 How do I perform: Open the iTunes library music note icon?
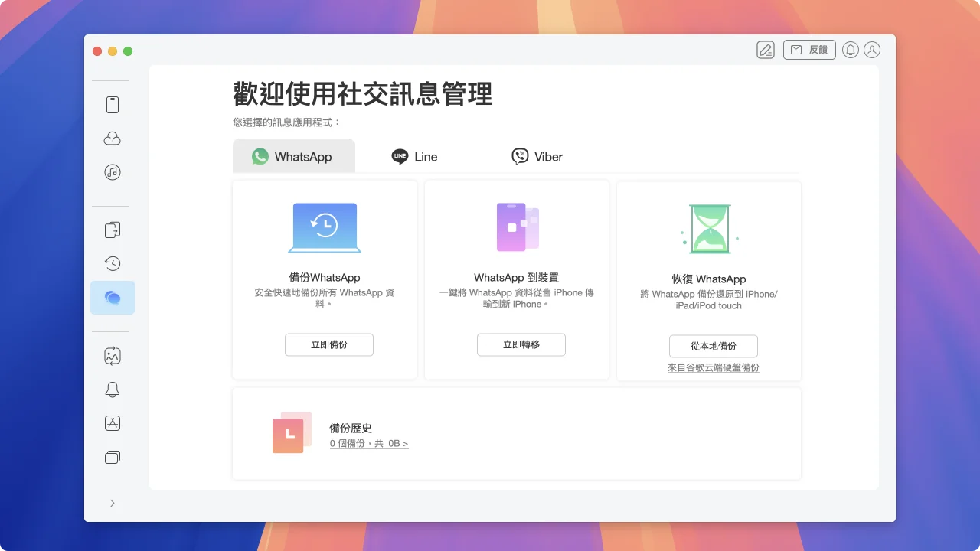click(113, 172)
